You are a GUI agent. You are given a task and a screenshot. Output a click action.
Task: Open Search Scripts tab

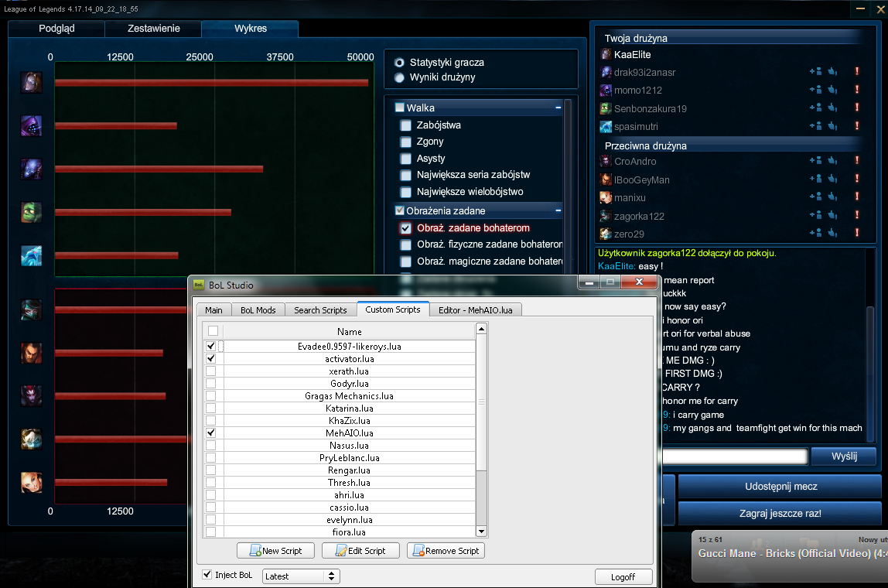click(320, 310)
